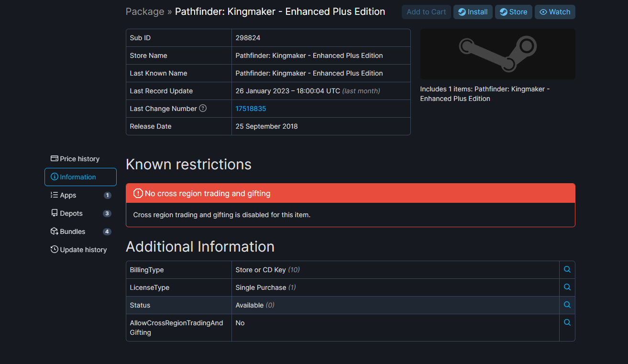Screen dimensions: 628x364
Task: Click the Watch button
Action: [555, 12]
